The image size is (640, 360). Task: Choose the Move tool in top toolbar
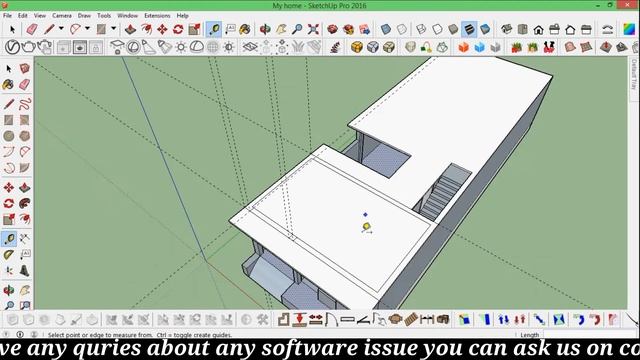click(162, 29)
